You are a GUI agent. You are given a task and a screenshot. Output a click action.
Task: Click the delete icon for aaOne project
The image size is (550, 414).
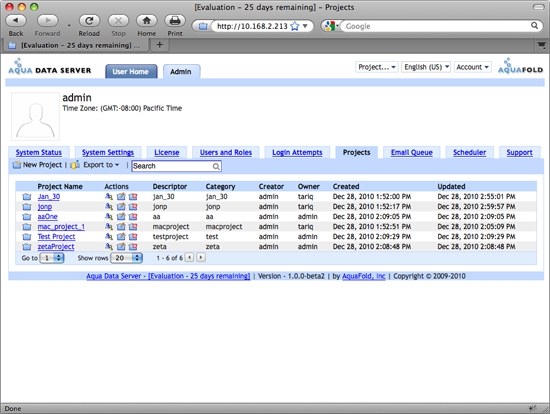(x=133, y=217)
